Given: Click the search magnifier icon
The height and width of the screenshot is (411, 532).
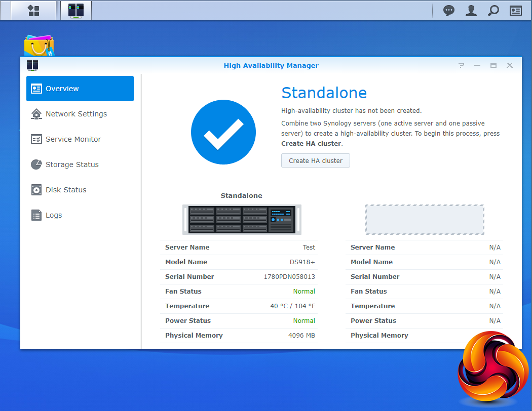Looking at the screenshot, I should [x=493, y=11].
